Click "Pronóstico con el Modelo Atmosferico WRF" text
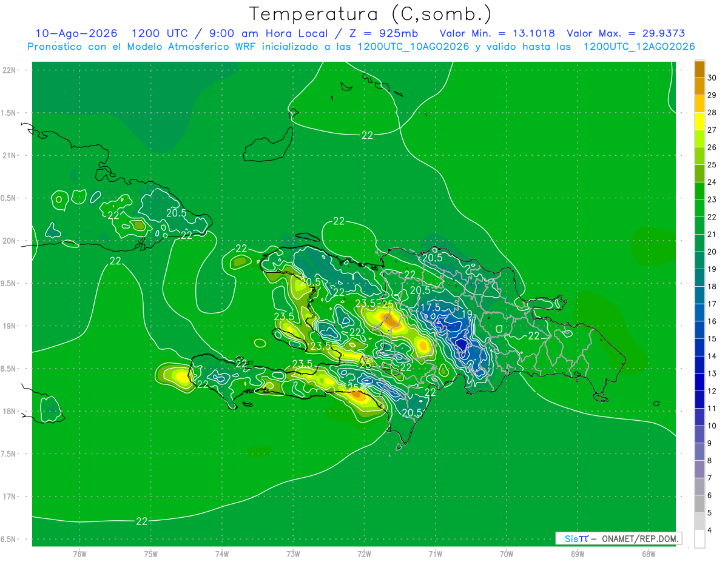This screenshot has width=728, height=562. pyautogui.click(x=142, y=47)
